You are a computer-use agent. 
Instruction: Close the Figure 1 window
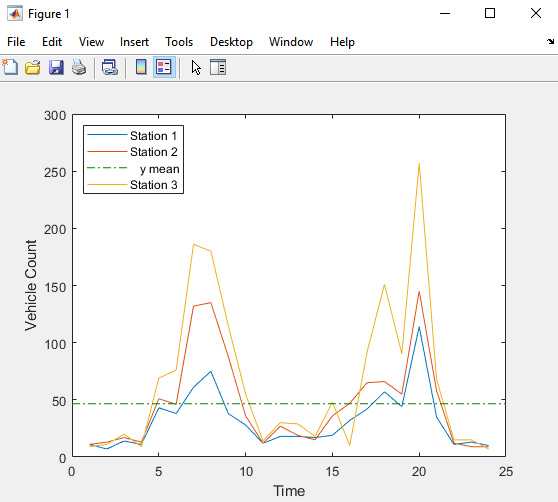click(x=536, y=14)
